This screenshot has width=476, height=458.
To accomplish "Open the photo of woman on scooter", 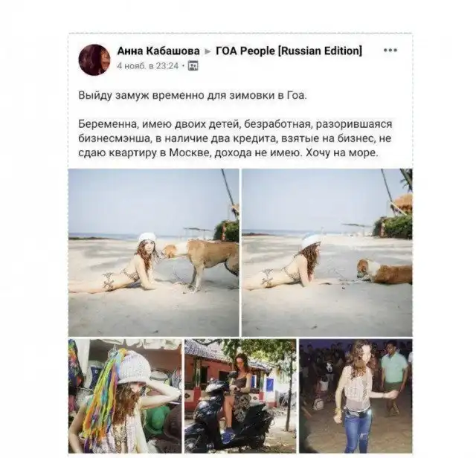I will tap(240, 396).
